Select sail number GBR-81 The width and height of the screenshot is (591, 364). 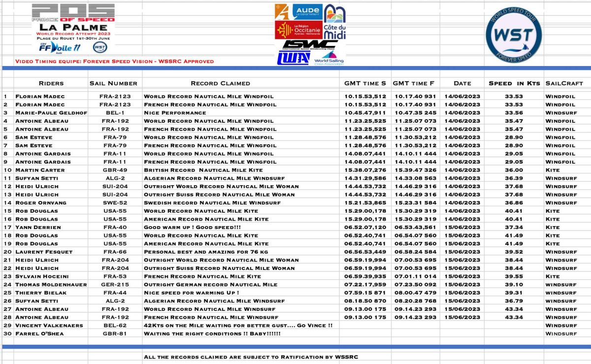[115, 334]
